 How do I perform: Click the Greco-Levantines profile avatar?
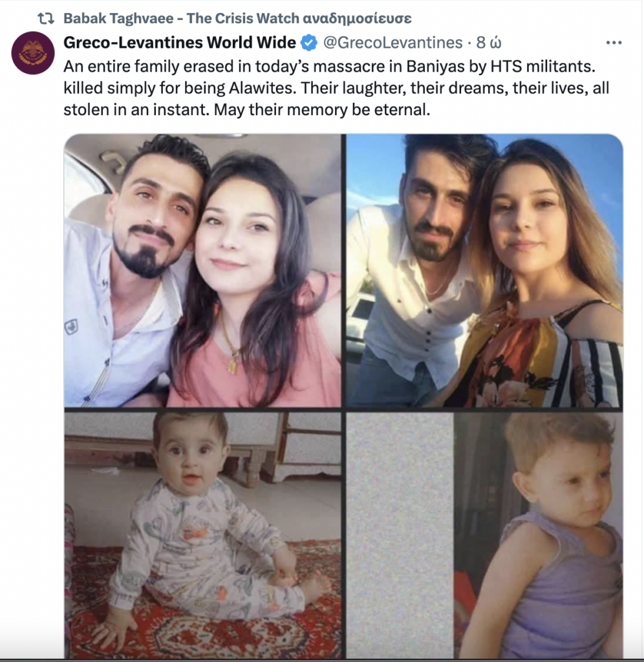coord(33,52)
